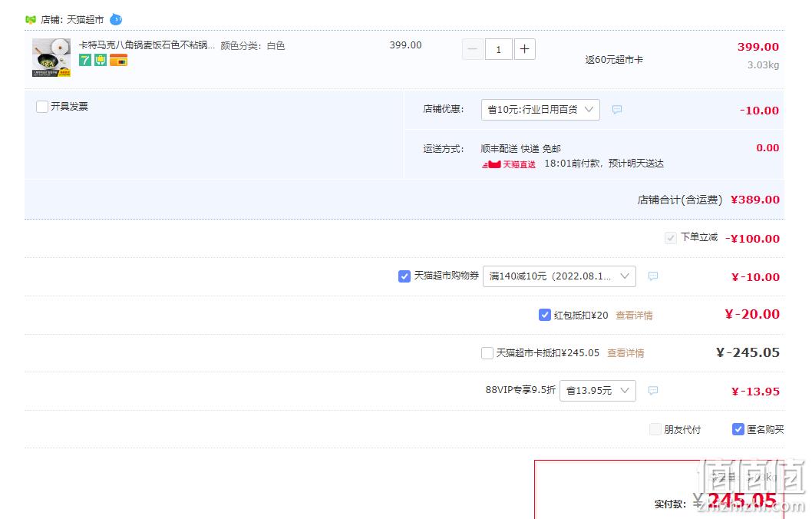Click the store name 天猫超市
Viewport: 812px width, 519px height.
[85, 20]
